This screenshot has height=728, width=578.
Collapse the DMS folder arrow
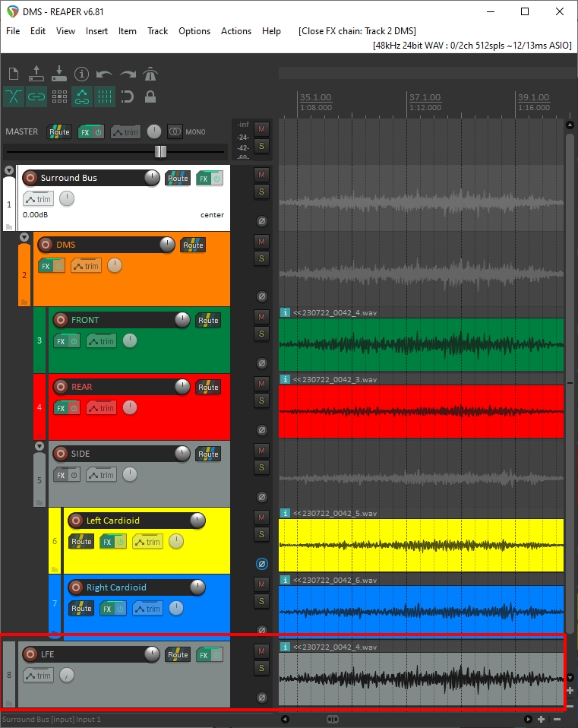click(24, 237)
